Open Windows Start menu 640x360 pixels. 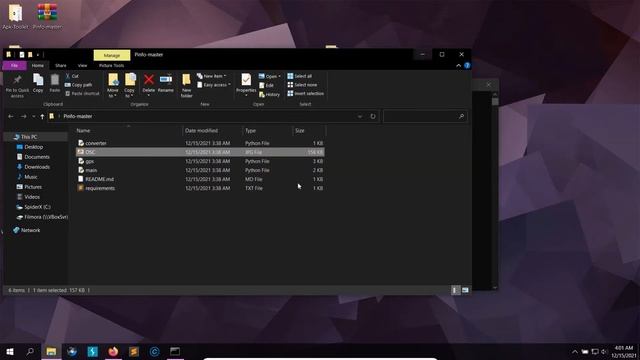point(10,351)
